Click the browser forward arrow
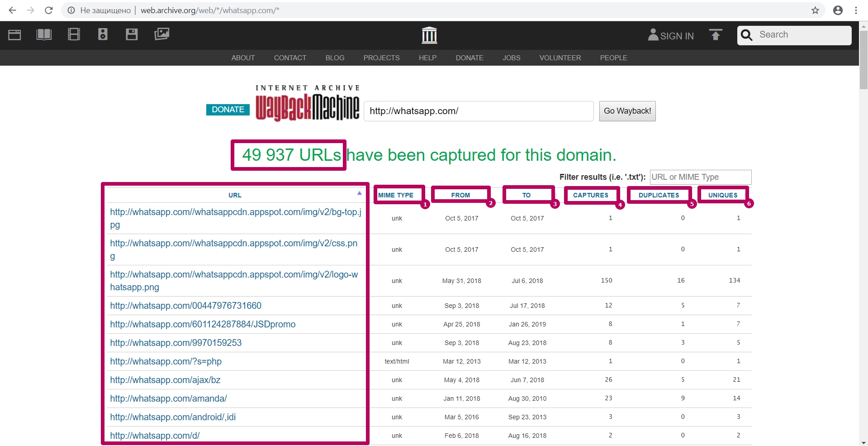 coord(30,10)
